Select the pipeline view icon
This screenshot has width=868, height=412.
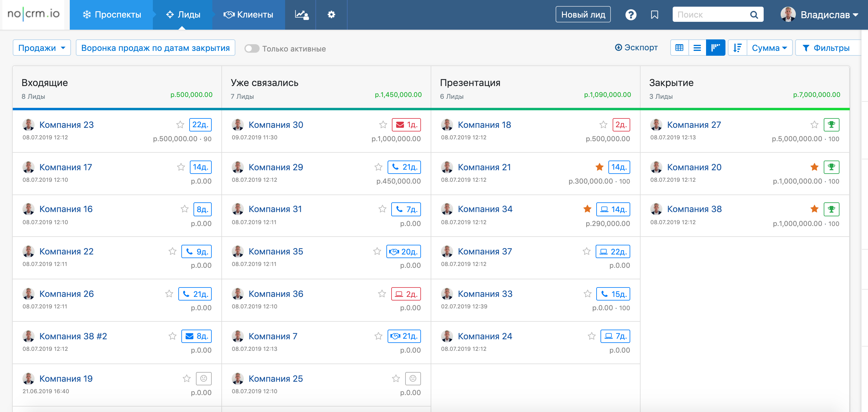(715, 48)
